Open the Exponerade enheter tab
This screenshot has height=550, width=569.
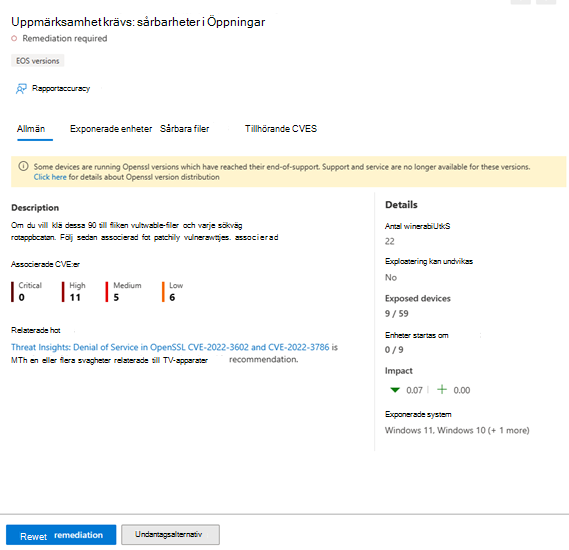111,129
